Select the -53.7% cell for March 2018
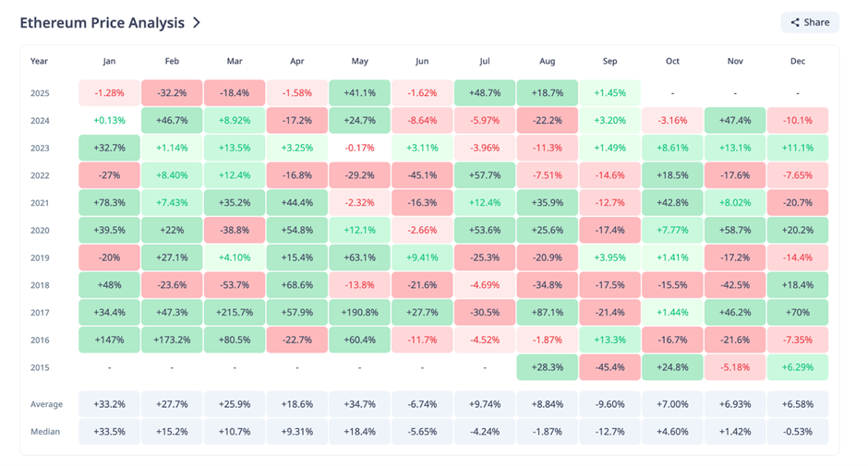This screenshot has height=466, width=868. pyautogui.click(x=235, y=285)
